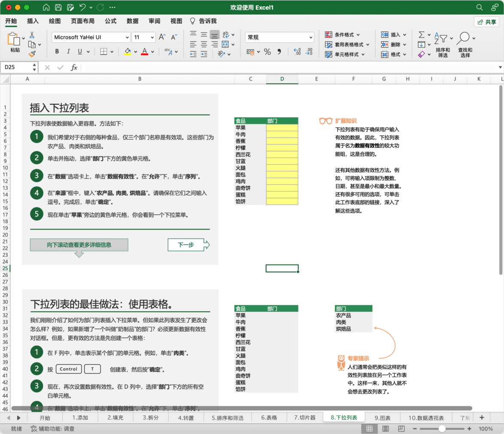Open the 数据 ribbon tab

[x=133, y=21]
